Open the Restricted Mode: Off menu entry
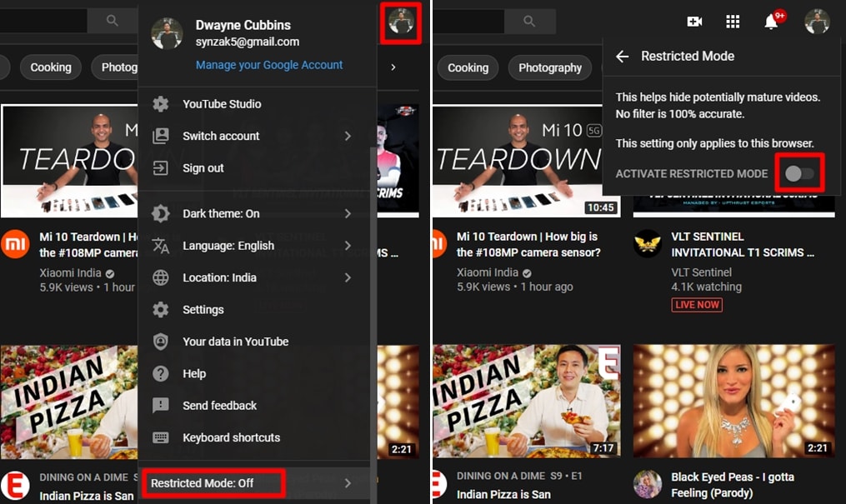Screen dimensions: 846x504 (254, 483)
